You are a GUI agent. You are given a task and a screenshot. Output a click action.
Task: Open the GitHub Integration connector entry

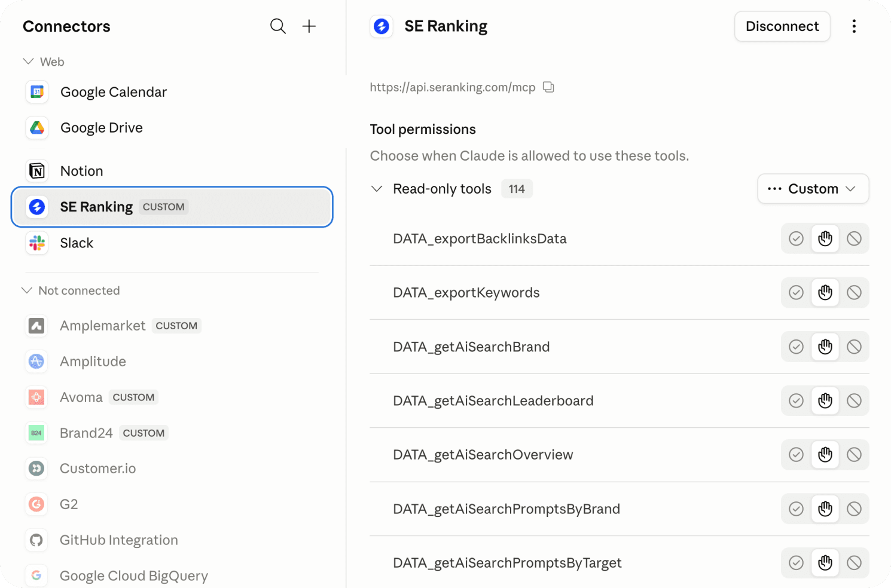(x=172, y=540)
